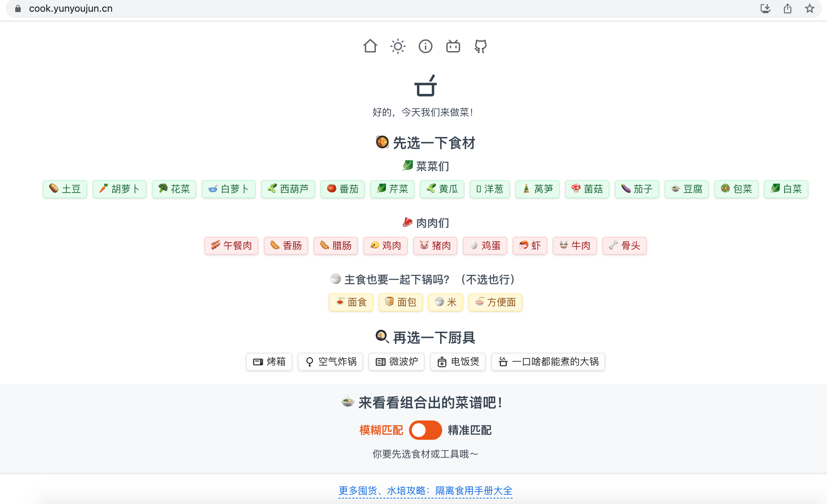This screenshot has width=827, height=504.
Task: Switch the 模糊匹配/精准匹配 toggle
Action: (425, 430)
